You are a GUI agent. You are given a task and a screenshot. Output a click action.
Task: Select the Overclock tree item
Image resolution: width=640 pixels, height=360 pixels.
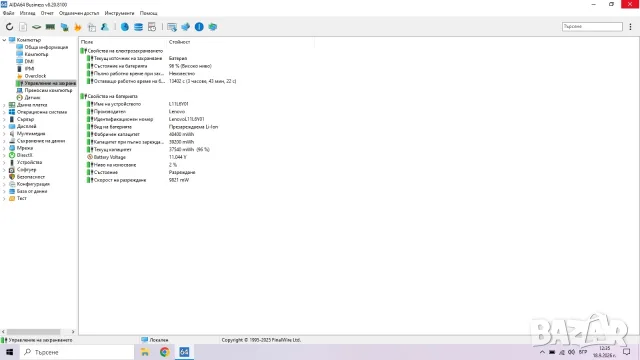coord(35,76)
